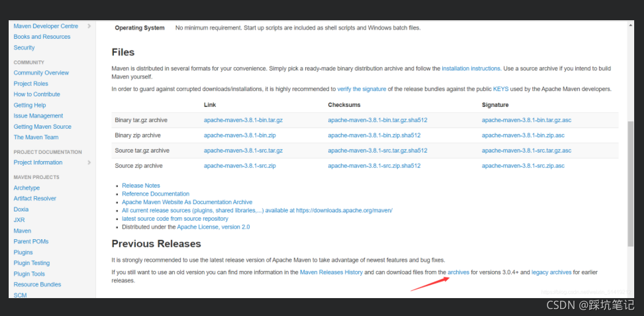Open the Plugins sidebar link

[x=23, y=252]
